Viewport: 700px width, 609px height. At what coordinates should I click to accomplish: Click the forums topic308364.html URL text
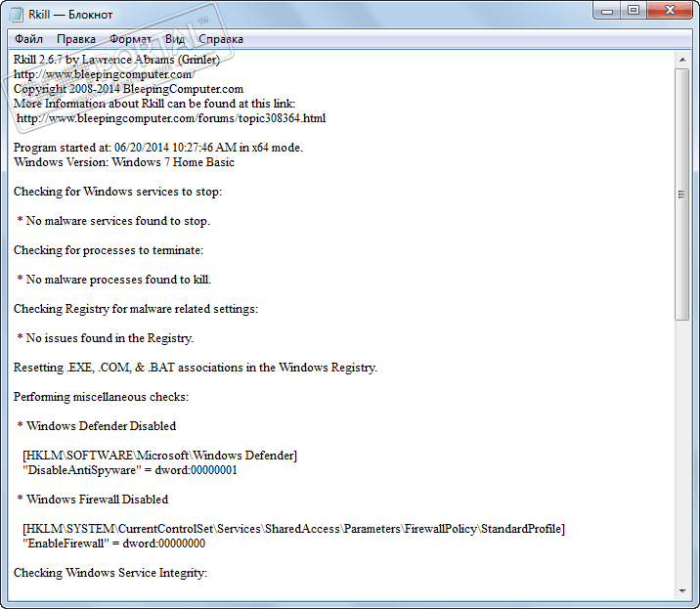click(171, 118)
